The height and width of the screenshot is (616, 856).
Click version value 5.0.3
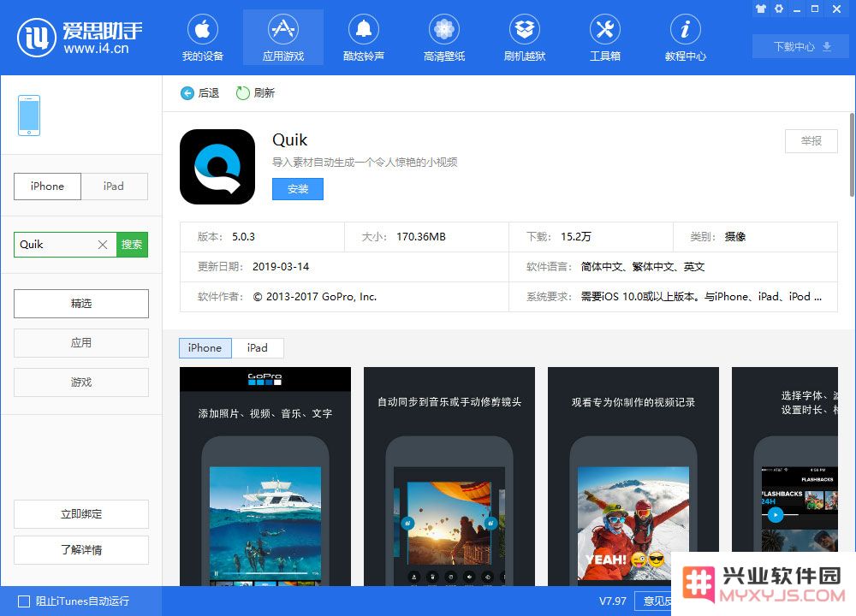(243, 237)
